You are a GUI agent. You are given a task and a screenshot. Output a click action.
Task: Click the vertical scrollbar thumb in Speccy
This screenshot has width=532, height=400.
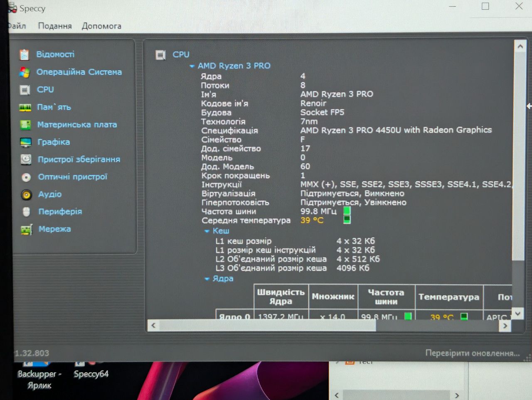[x=519, y=157]
